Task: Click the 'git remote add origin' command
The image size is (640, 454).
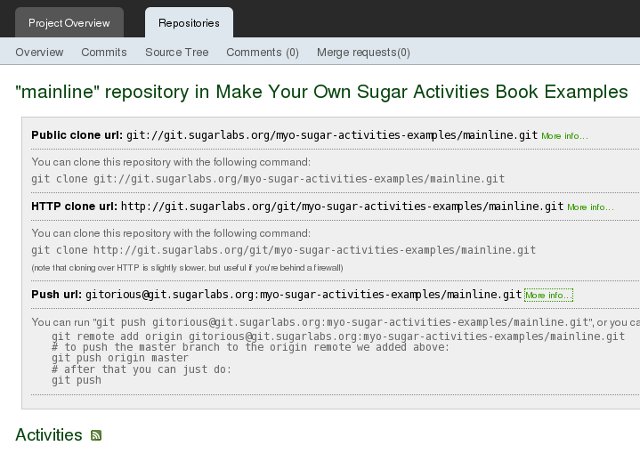Action: (x=338, y=337)
